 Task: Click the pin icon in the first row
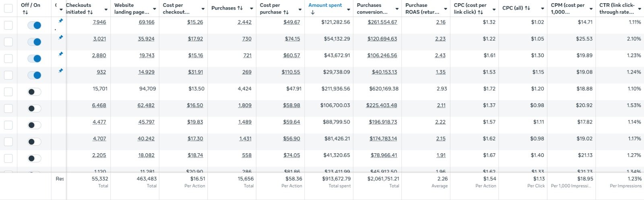pyautogui.click(x=61, y=21)
